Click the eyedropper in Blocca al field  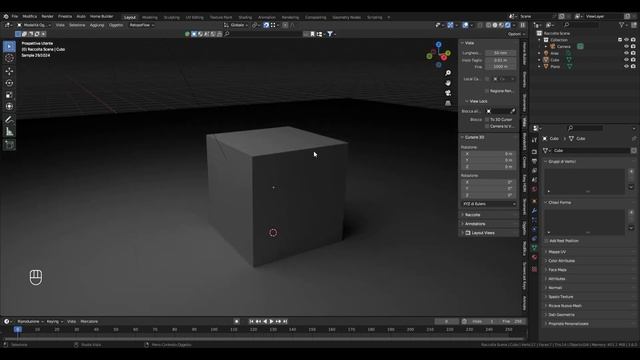[x=513, y=111]
